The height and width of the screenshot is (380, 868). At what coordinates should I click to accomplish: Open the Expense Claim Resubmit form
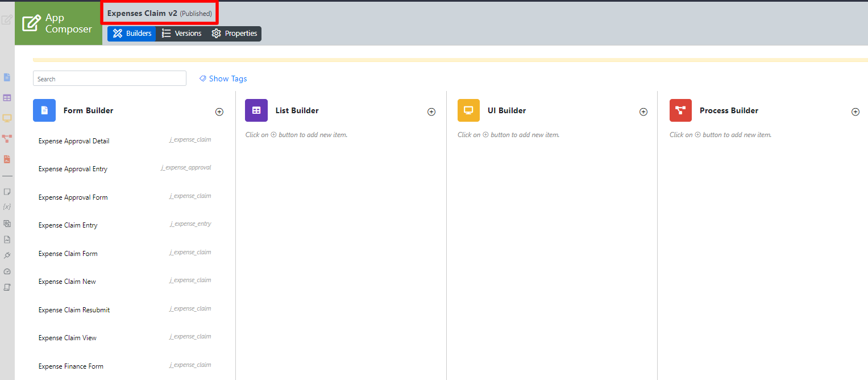pyautogui.click(x=74, y=310)
